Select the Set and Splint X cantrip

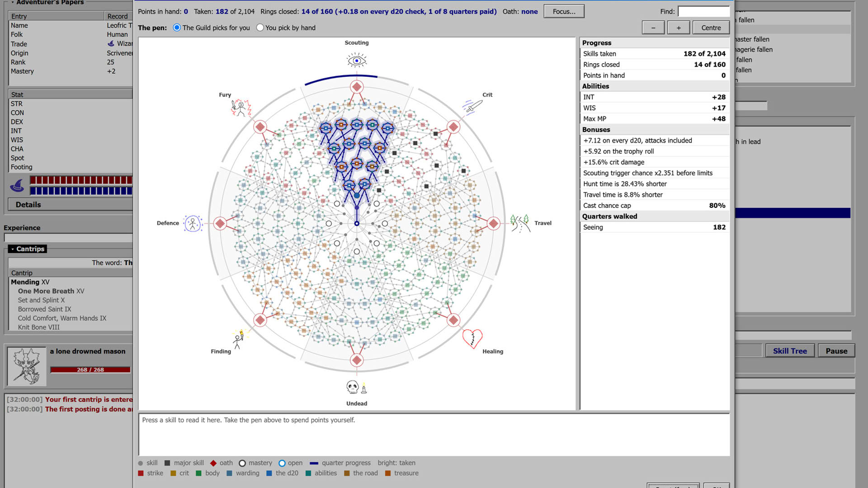click(71, 300)
